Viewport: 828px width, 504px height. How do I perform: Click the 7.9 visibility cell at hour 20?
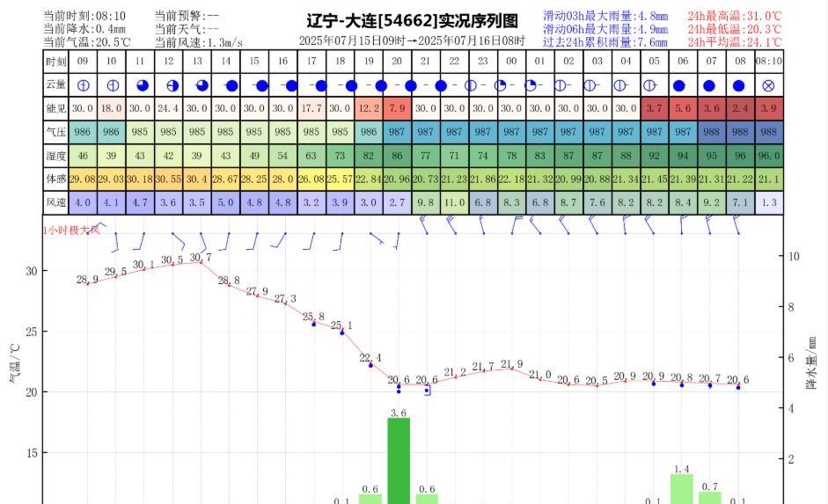coord(397,108)
